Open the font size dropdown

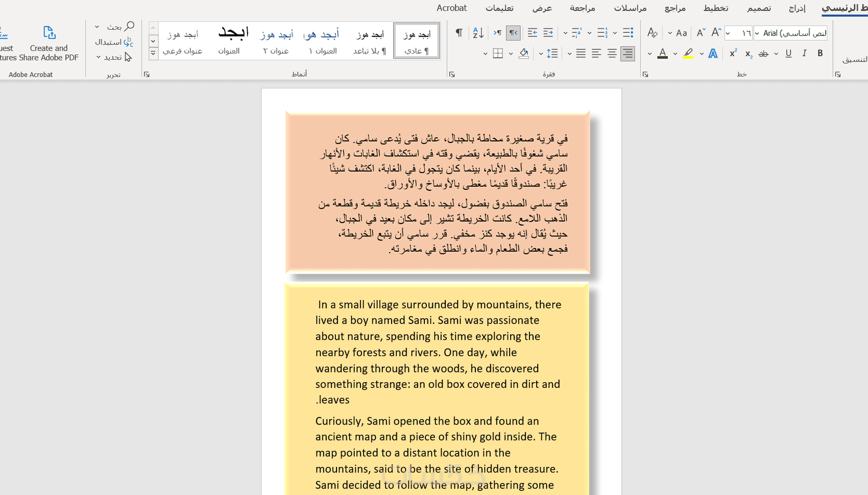(728, 33)
